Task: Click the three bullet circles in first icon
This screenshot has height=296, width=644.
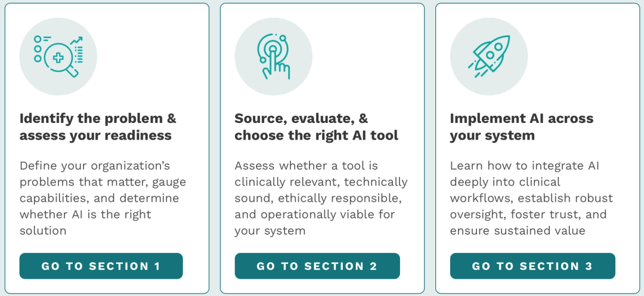Action: click(x=38, y=48)
